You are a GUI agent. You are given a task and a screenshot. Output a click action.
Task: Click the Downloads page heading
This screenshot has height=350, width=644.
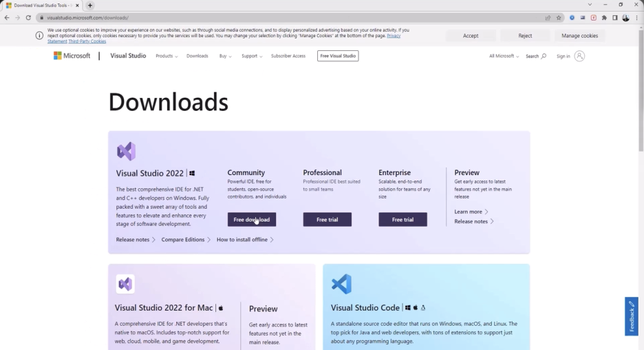pos(169,101)
